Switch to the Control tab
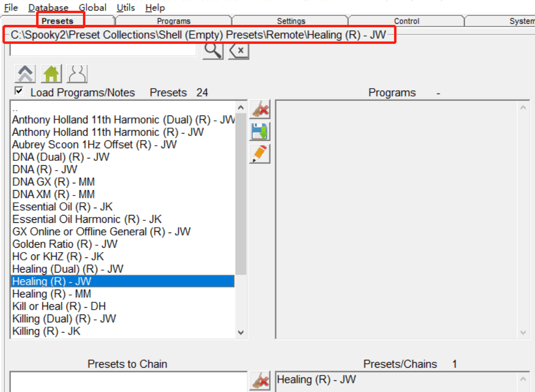The image size is (535, 392). (407, 21)
